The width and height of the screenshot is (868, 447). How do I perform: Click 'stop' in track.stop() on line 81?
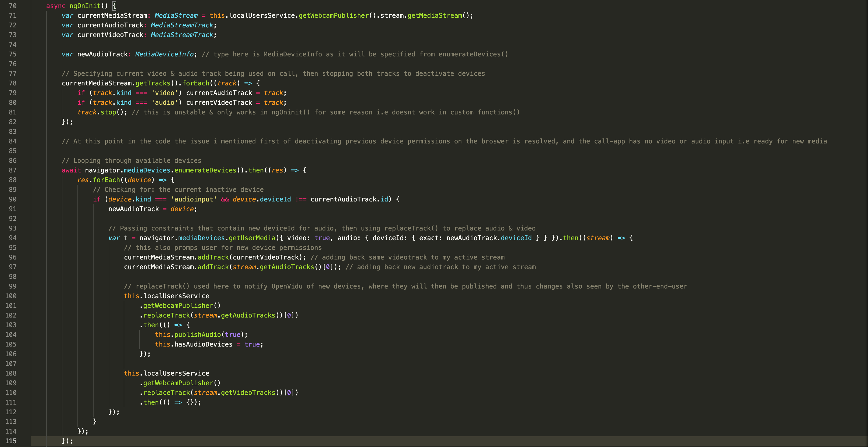[x=108, y=112]
